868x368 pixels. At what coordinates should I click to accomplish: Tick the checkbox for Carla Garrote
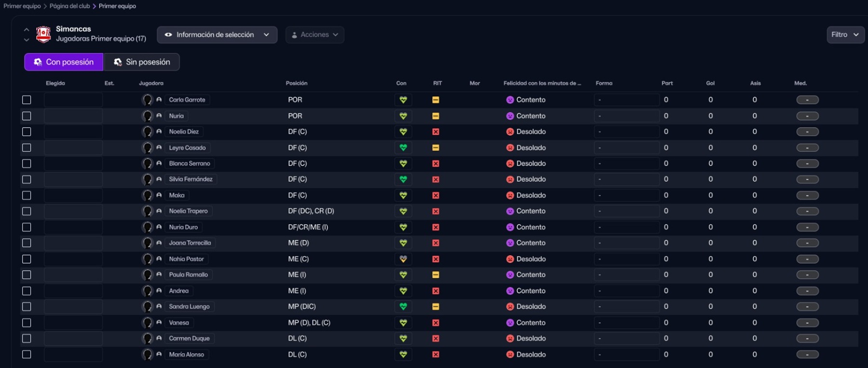(x=27, y=100)
